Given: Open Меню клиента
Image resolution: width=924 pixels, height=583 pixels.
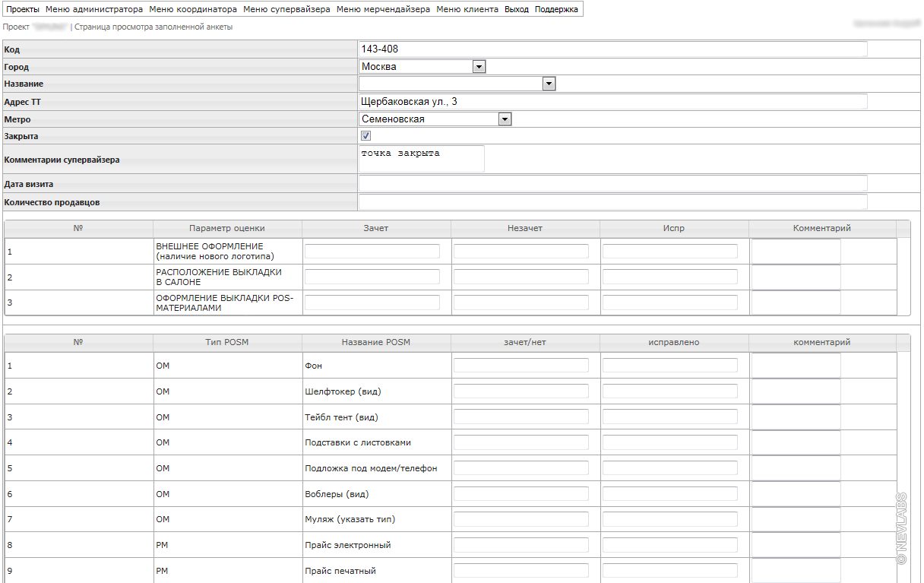Looking at the screenshot, I should click(467, 10).
